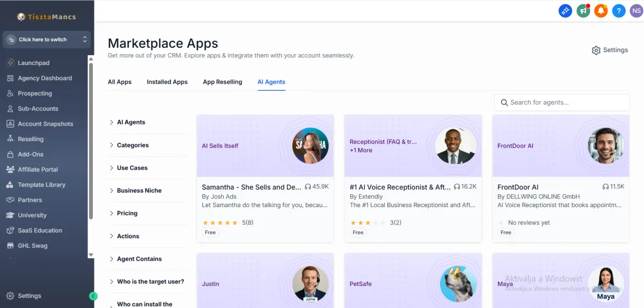Expand the Agent Contains filter
Viewport: 644px width, 308px height.
coord(148,259)
